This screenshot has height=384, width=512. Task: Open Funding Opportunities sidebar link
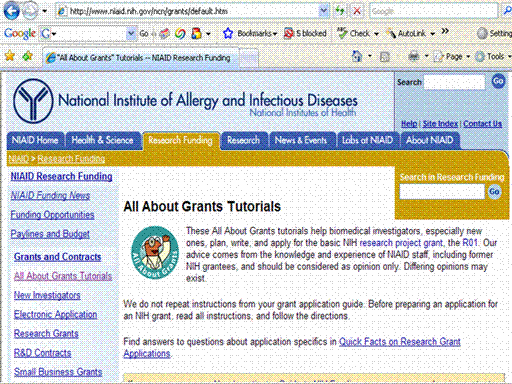click(52, 215)
